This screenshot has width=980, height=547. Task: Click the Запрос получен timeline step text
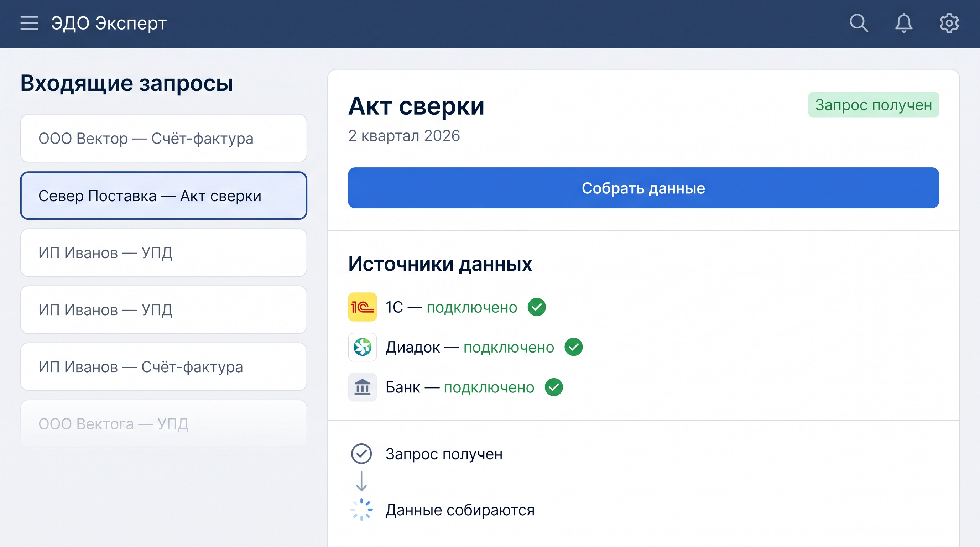[444, 454]
